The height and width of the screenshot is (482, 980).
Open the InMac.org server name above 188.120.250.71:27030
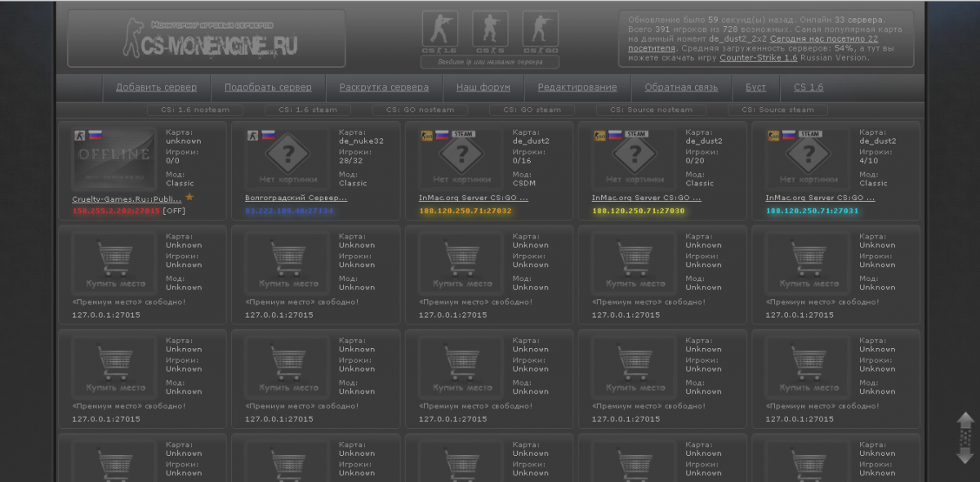647,198
